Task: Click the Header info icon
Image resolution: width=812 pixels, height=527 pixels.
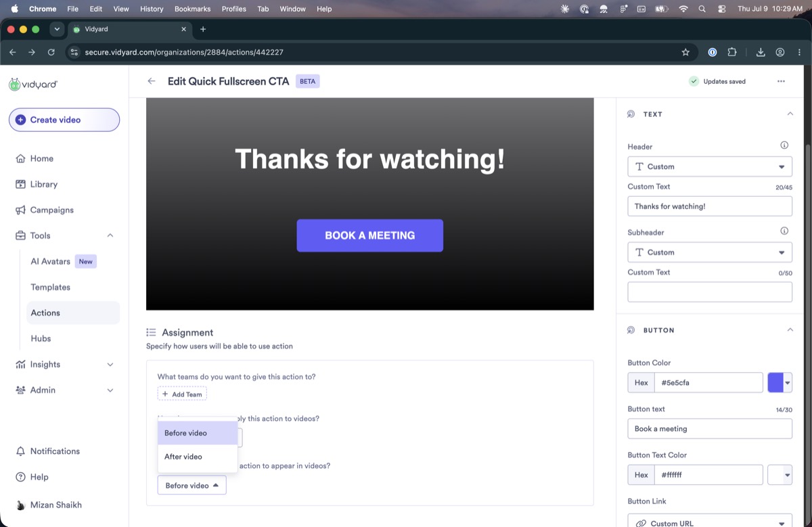Action: tap(784, 145)
